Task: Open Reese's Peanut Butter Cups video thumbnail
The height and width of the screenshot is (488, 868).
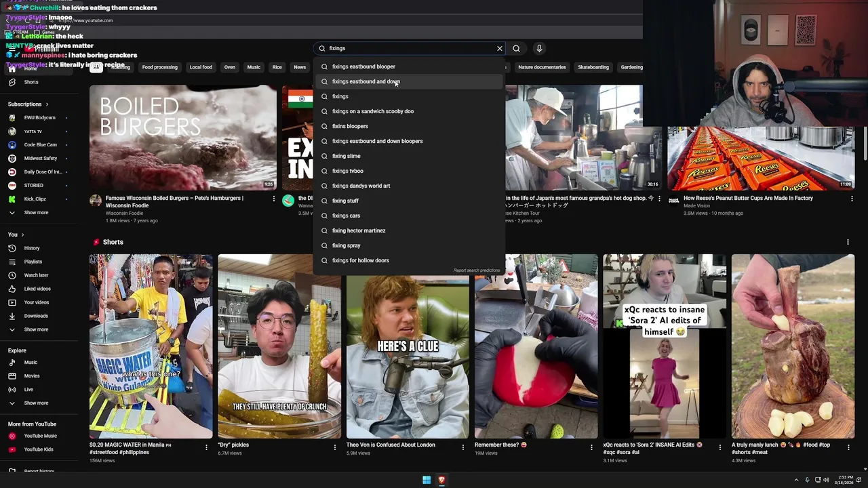Action: point(761,157)
